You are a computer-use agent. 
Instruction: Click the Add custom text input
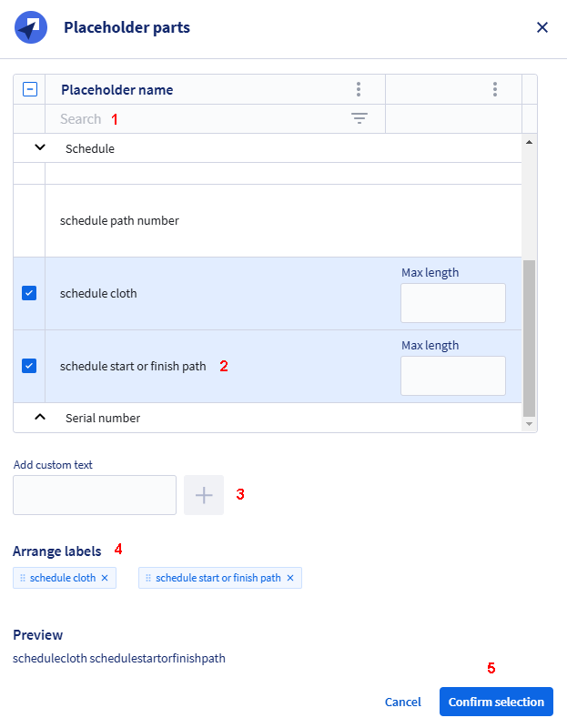[95, 495]
